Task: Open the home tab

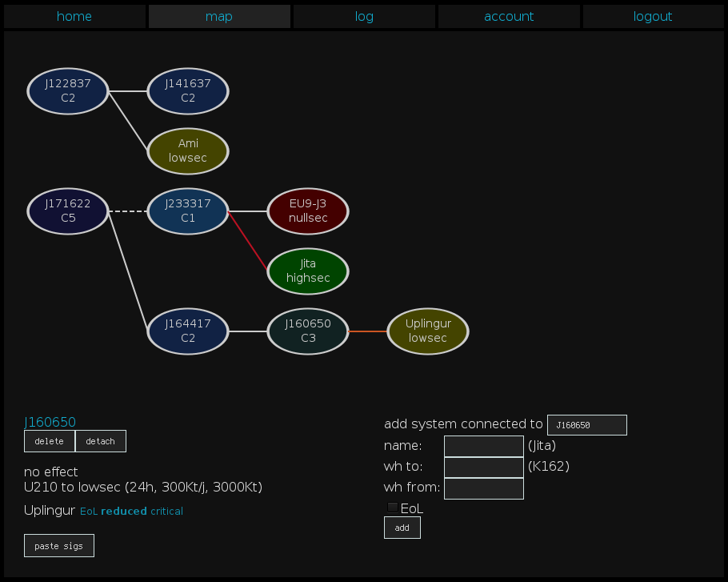Action: (74, 16)
